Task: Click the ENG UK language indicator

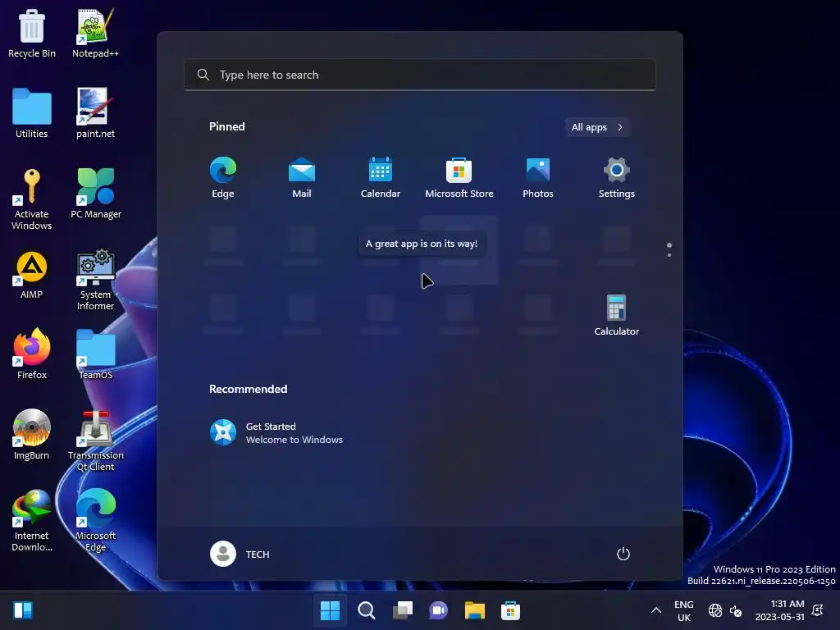Action: click(x=684, y=610)
